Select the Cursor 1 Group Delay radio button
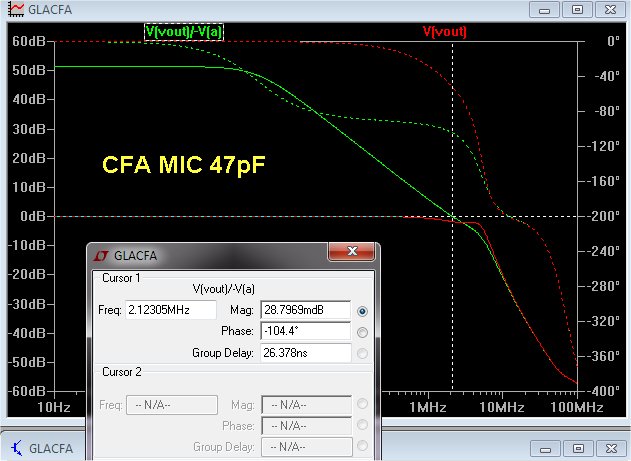The width and height of the screenshot is (631, 461). pos(362,353)
